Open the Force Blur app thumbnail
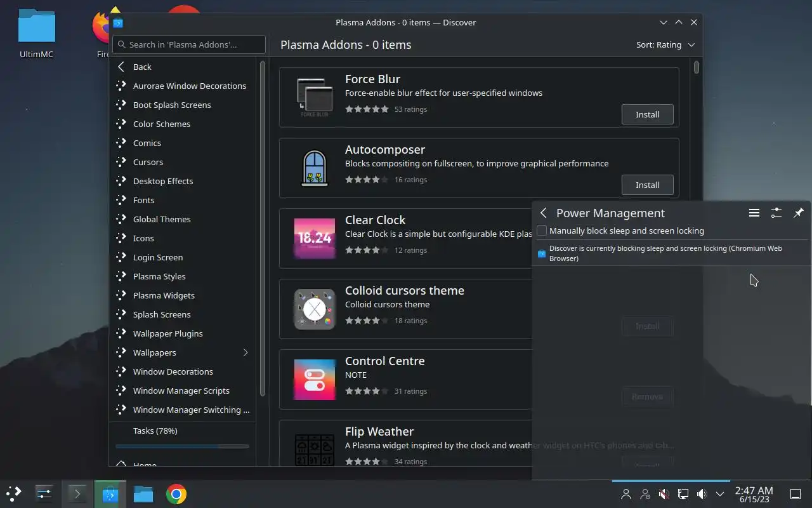 (x=315, y=97)
